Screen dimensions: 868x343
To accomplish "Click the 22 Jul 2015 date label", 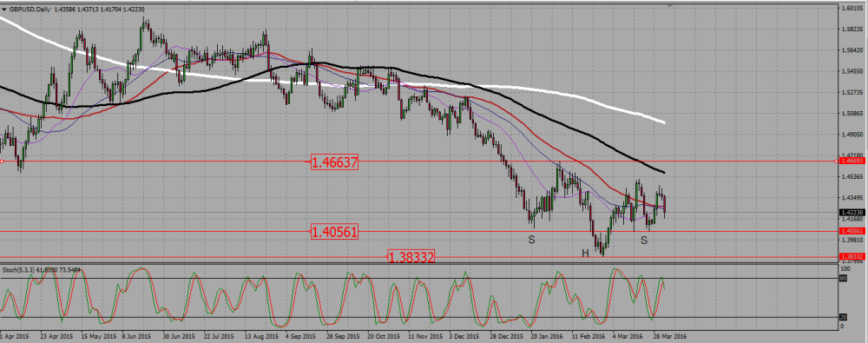I will pyautogui.click(x=220, y=336).
